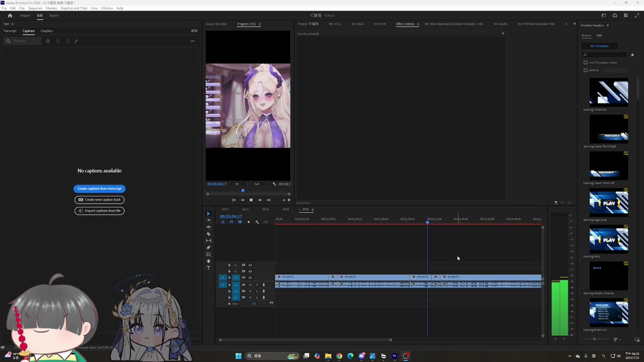The height and width of the screenshot is (362, 644).
Task: Select the Ripple Edit tool
Action: [x=209, y=227]
